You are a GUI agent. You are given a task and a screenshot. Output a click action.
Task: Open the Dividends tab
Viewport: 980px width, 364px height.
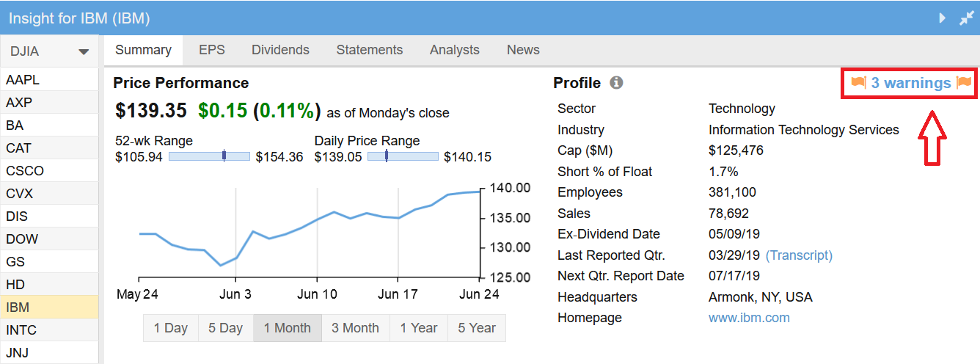280,50
